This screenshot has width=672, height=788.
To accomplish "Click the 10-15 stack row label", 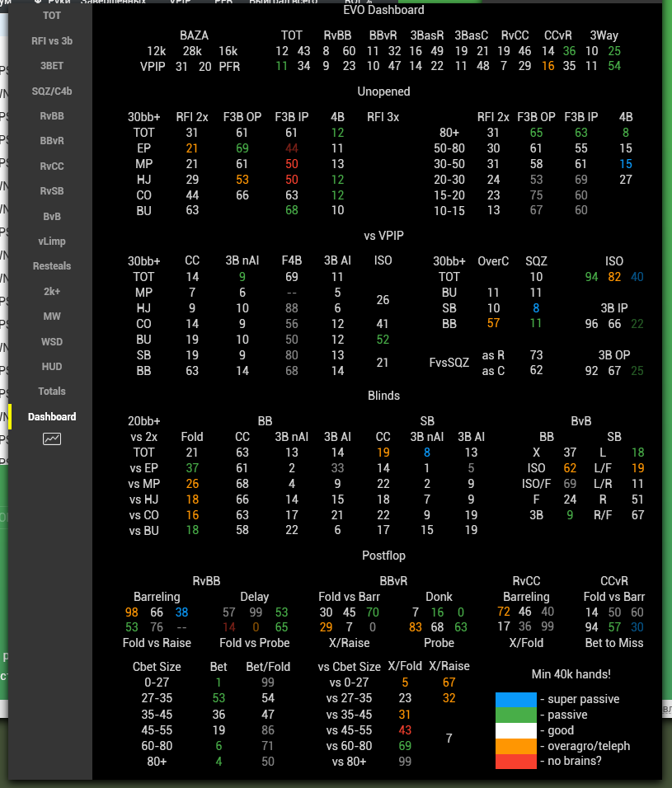I will (x=449, y=210).
